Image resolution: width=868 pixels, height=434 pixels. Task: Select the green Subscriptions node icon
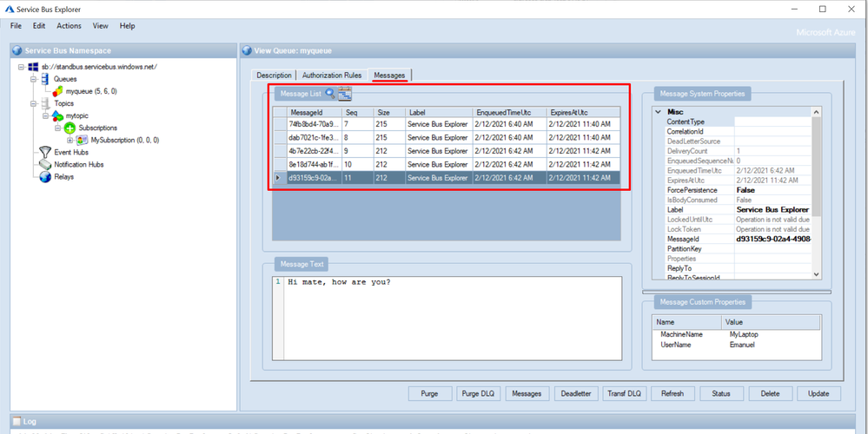(x=70, y=128)
